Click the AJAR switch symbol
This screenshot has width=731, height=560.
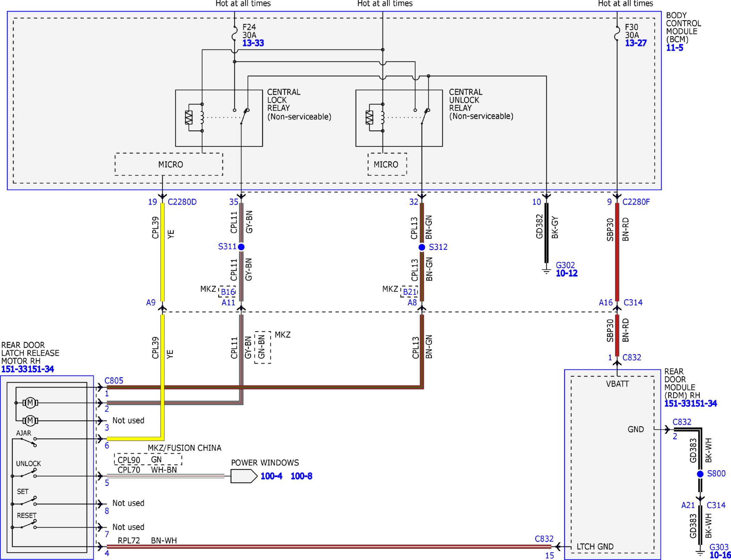[x=29, y=442]
